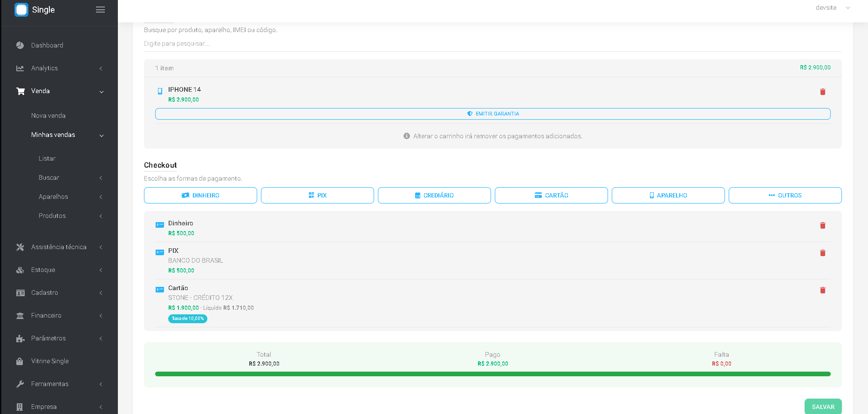Viewport: 868px width, 414px height.
Task: Open Vitrine Single menu item
Action: tap(50, 361)
